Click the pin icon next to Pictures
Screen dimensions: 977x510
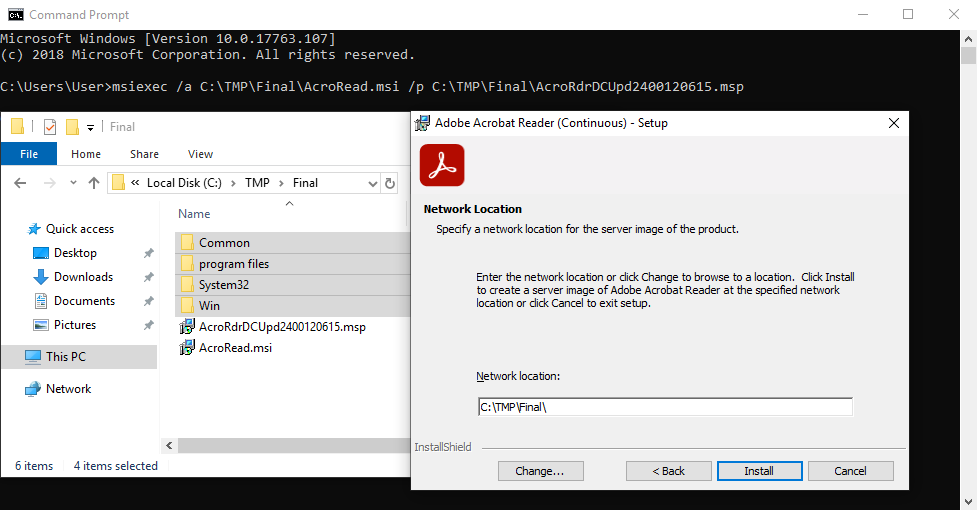pos(148,325)
